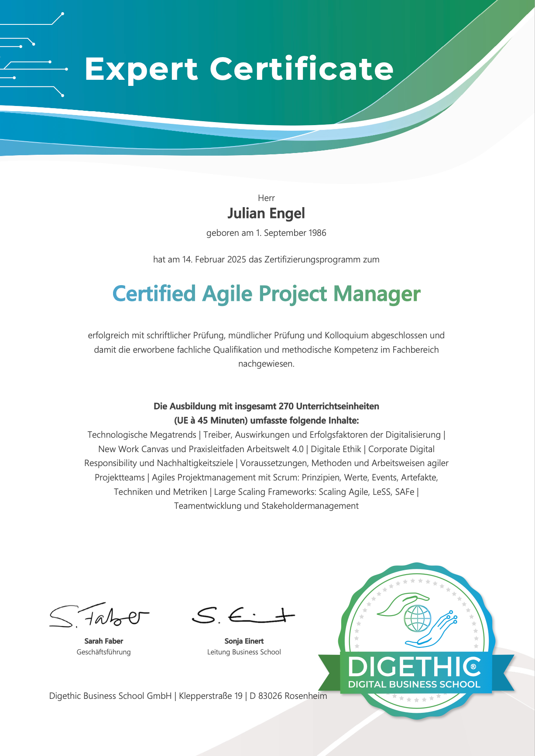Viewport: 535px width, 756px height.
Task: Click bold line 'Die Ausbildung mit insgesamt 270 Unterrichtseinheiten'
Action: point(266,406)
